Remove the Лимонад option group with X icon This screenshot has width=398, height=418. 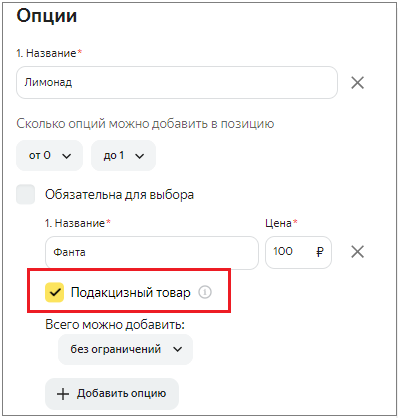pyautogui.click(x=357, y=83)
